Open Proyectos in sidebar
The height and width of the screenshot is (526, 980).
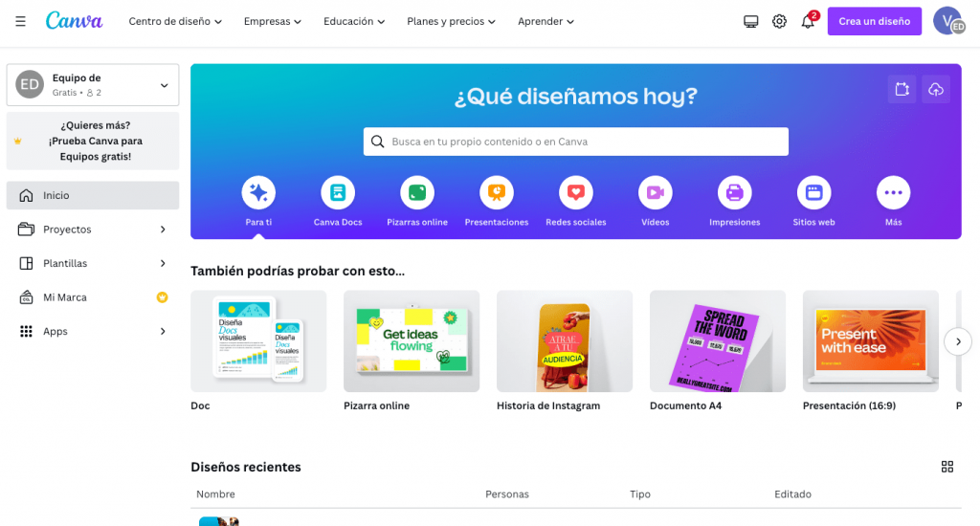coord(93,230)
